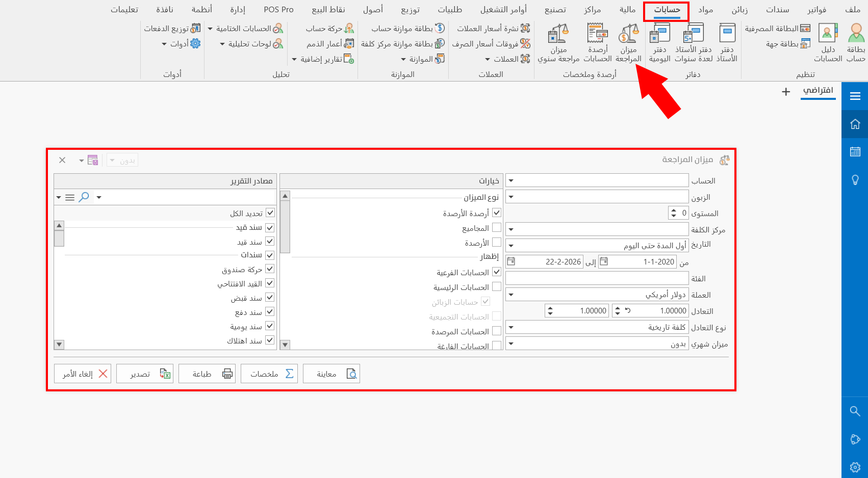Open the فواتير ribbon tab
This screenshot has height=478, width=868.
[x=817, y=10]
